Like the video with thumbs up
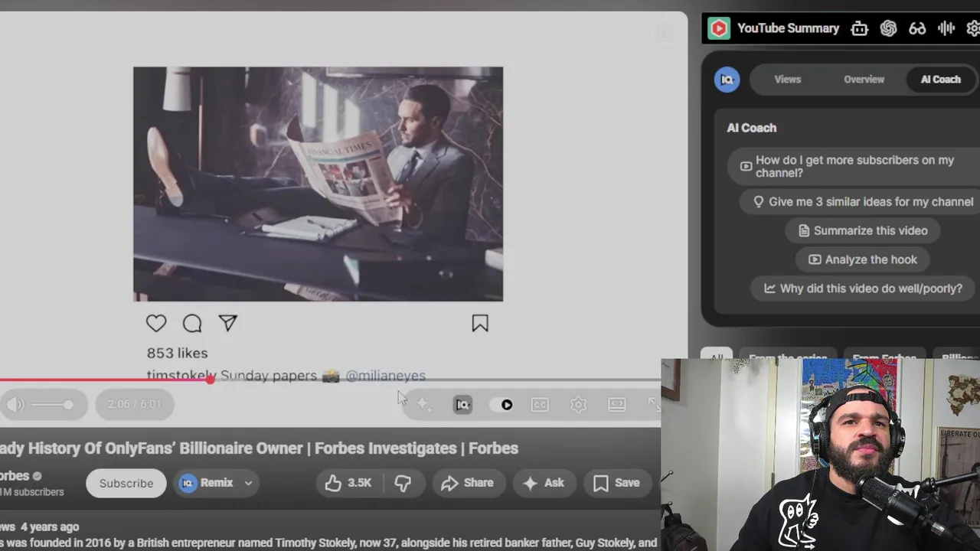The width and height of the screenshot is (980, 551). pos(348,483)
